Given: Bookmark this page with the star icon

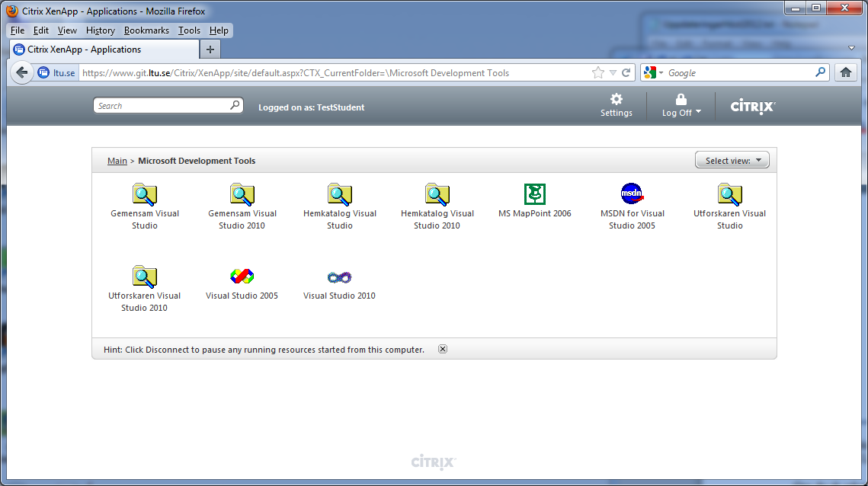Looking at the screenshot, I should (598, 72).
